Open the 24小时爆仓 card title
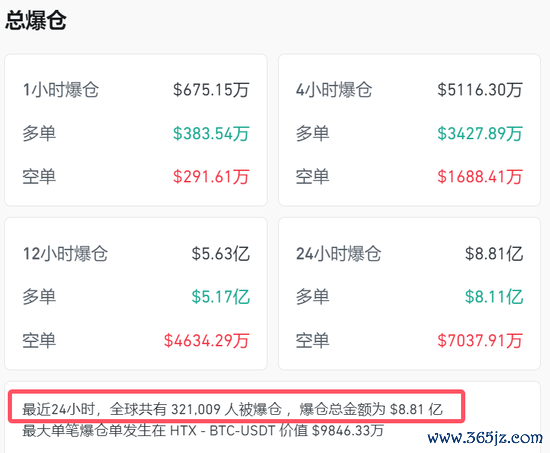The height and width of the screenshot is (453, 550). click(x=338, y=254)
